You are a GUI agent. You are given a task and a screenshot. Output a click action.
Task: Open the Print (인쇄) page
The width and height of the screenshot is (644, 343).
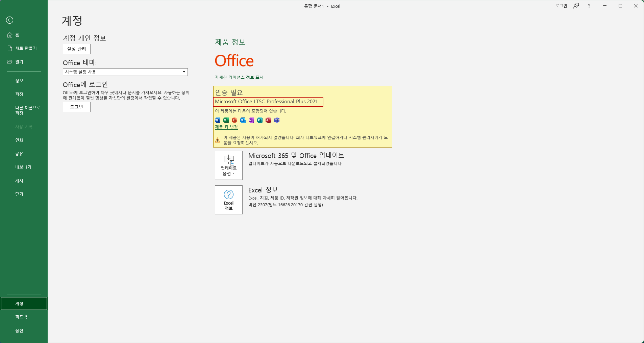point(19,140)
